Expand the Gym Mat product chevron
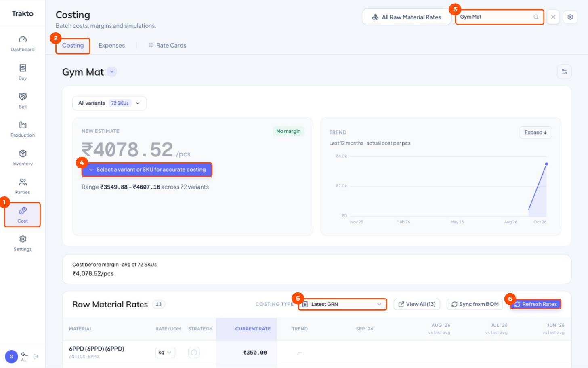This screenshot has height=368, width=588. pyautogui.click(x=112, y=71)
